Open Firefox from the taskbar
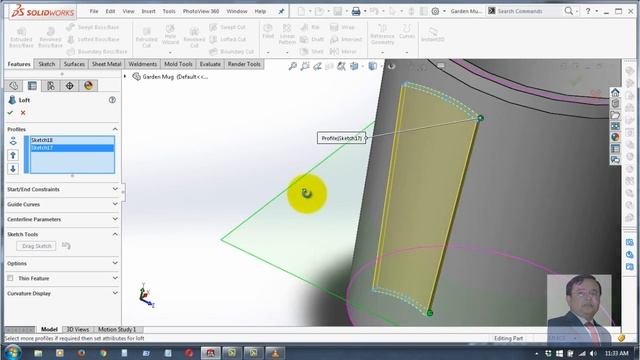 click(81, 353)
